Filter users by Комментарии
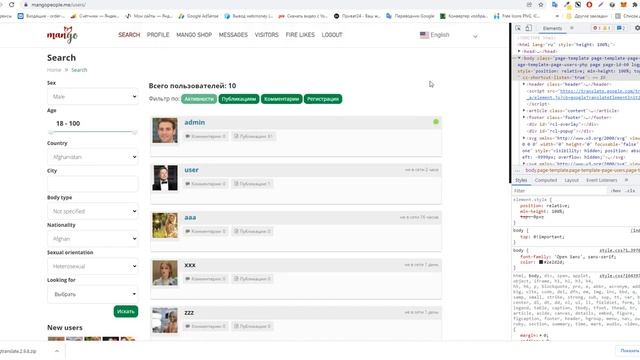This screenshot has height=360, width=640. pos(282,99)
